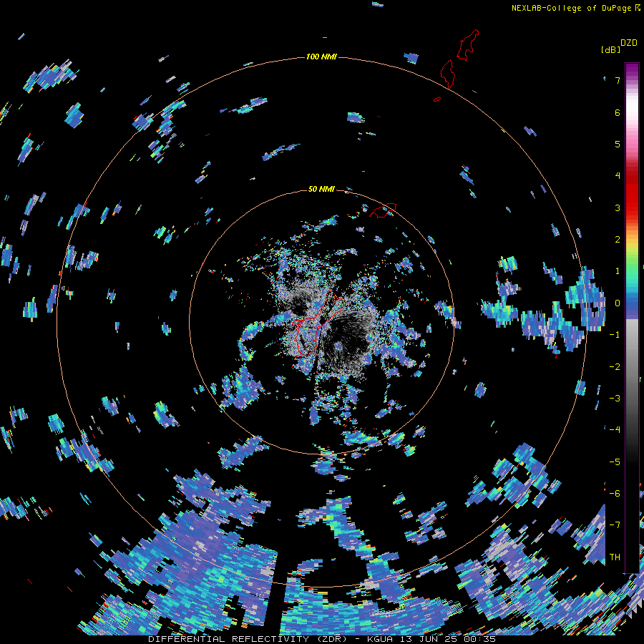Click the 4 dB legend value
The image size is (644, 644).
[618, 176]
